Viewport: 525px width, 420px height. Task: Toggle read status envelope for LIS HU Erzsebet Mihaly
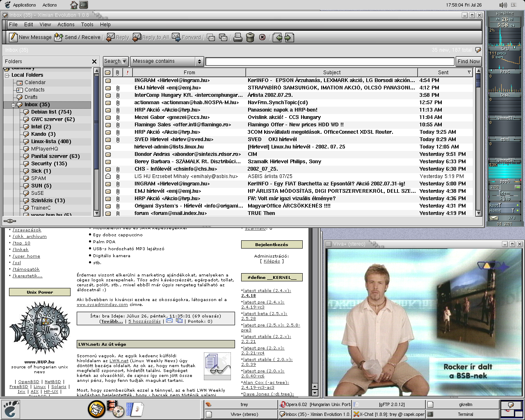tap(108, 176)
